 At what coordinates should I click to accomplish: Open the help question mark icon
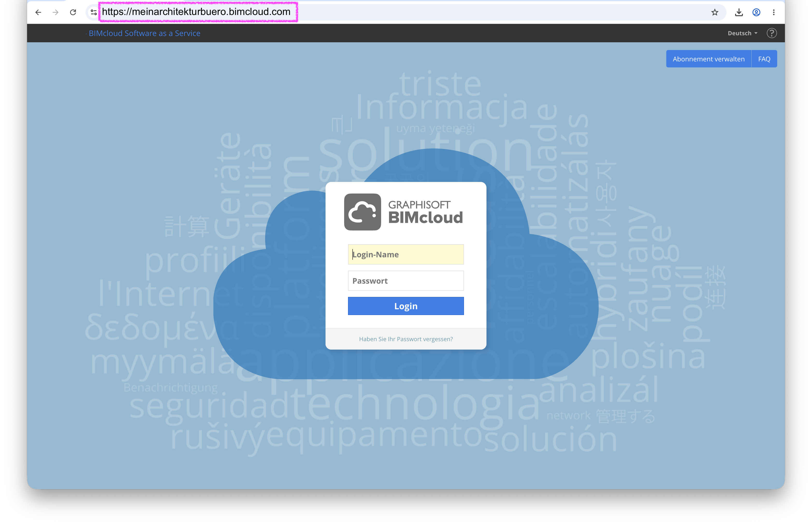(x=771, y=33)
